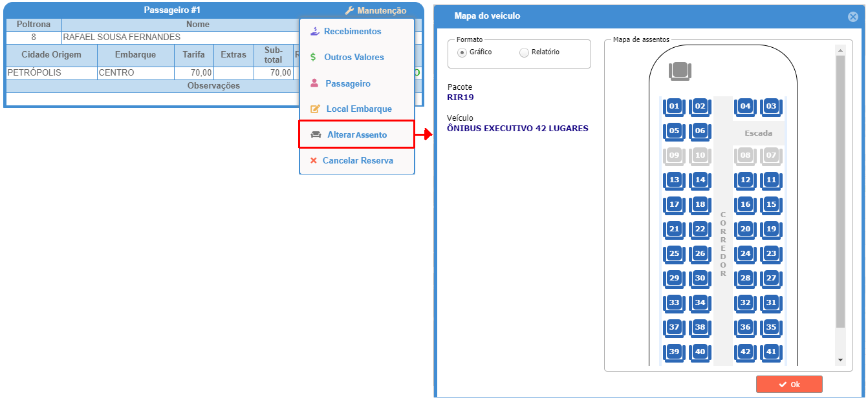The width and height of the screenshot is (868, 402).
Task: Choose seat 14 on the map
Action: point(700,180)
